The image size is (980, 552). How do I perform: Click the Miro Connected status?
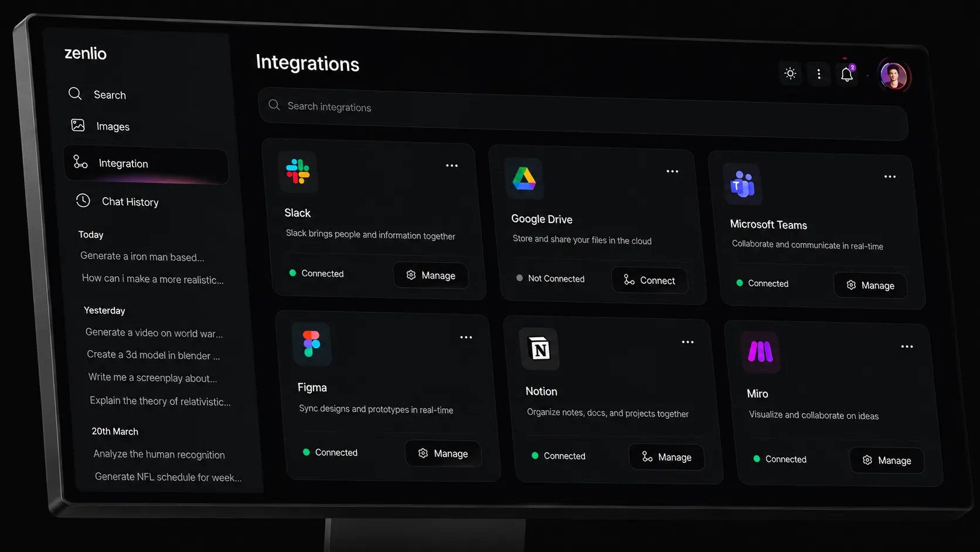pos(780,459)
